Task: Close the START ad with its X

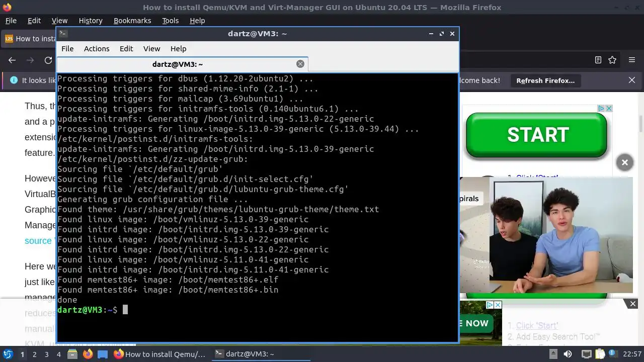Action: [608, 109]
